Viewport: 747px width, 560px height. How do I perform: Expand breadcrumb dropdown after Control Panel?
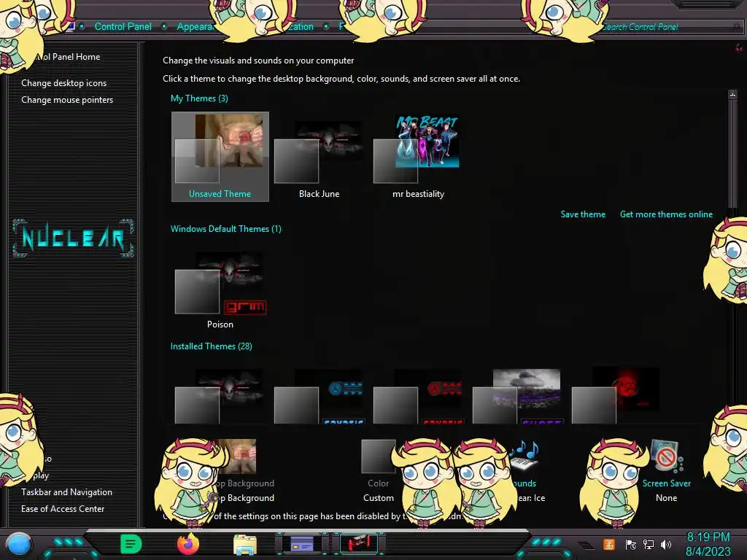pos(164,27)
